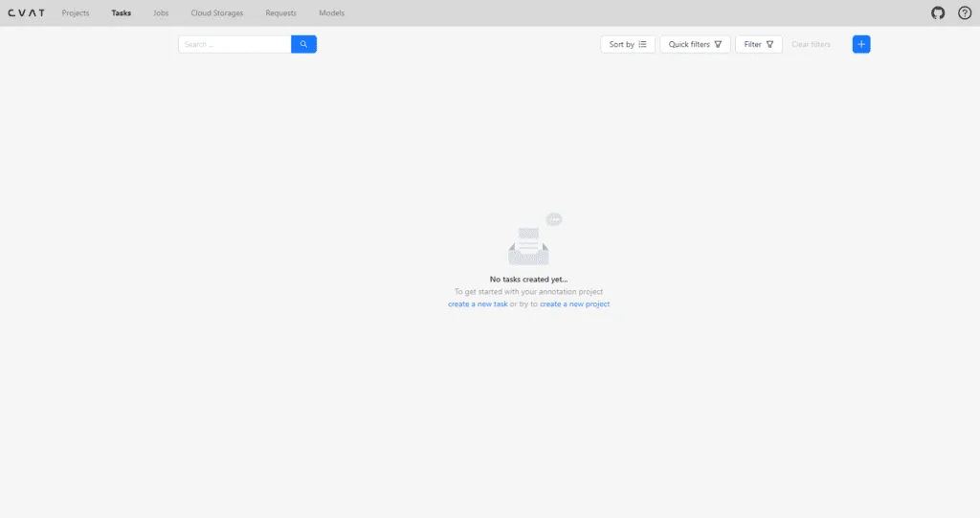
Task: Open the GitHub repository icon
Action: click(x=938, y=13)
